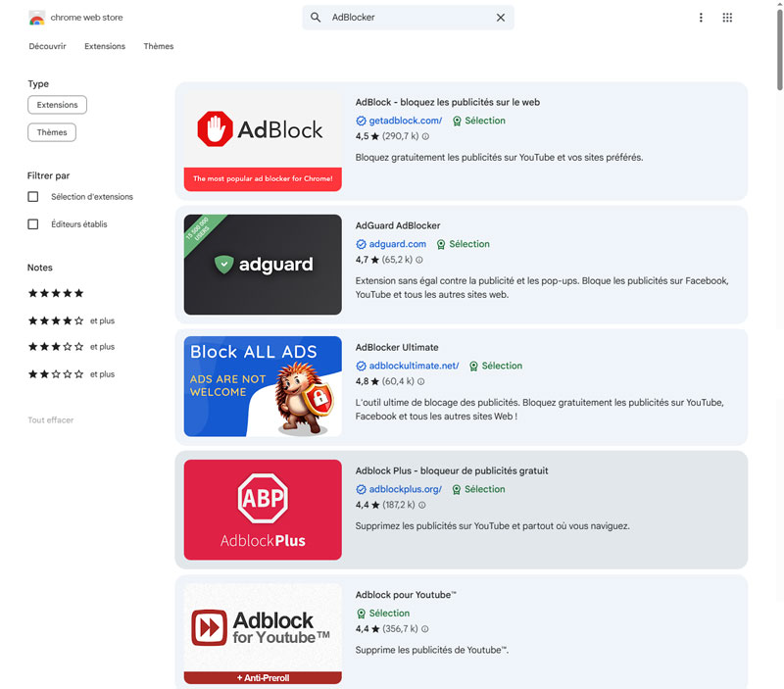Click the search magnifier icon
The image size is (784, 689).
[x=316, y=18]
